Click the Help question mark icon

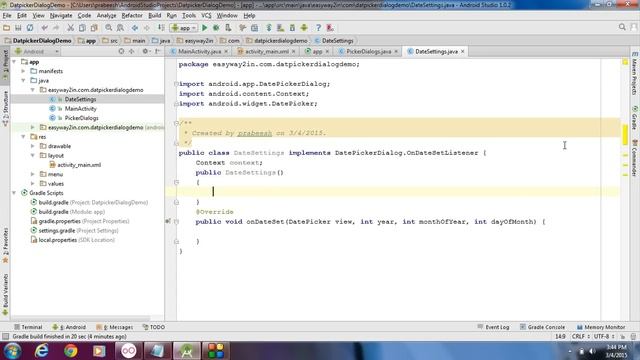318,28
